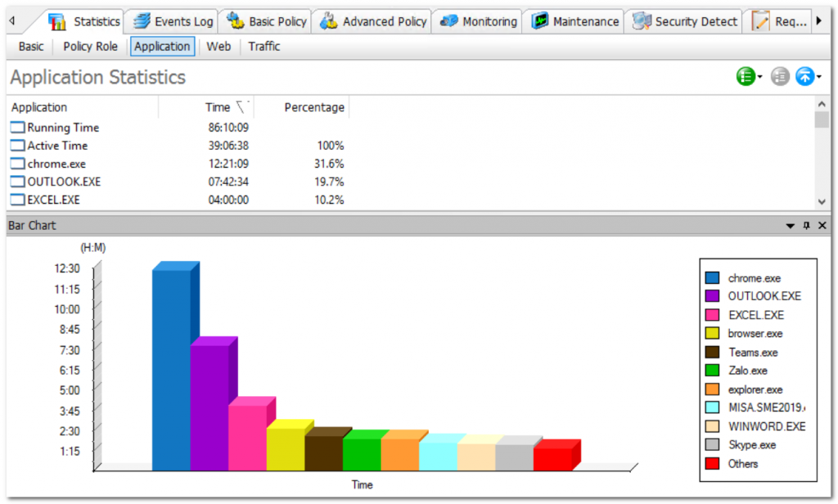Viewport: 838px width, 504px height.
Task: Switch to the Events Log tab
Action: pos(173,21)
